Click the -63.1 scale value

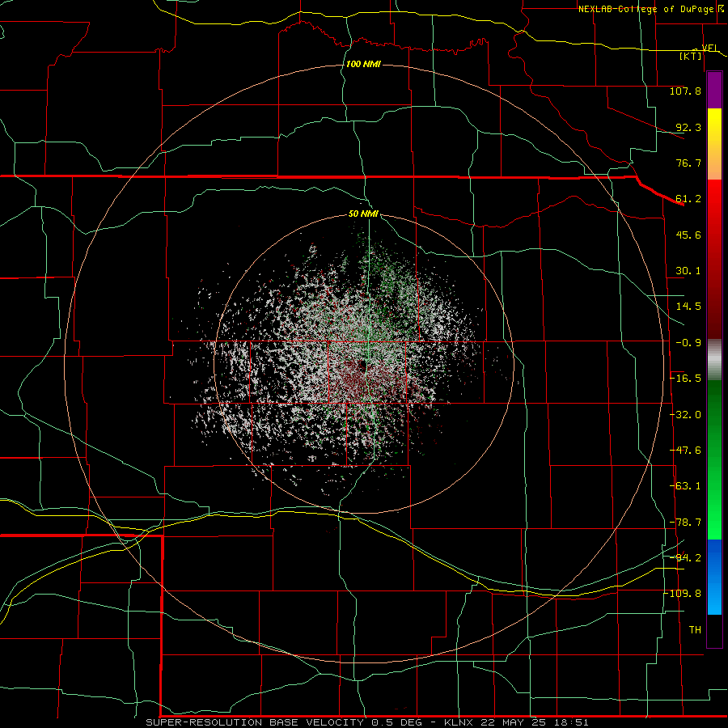pos(685,486)
